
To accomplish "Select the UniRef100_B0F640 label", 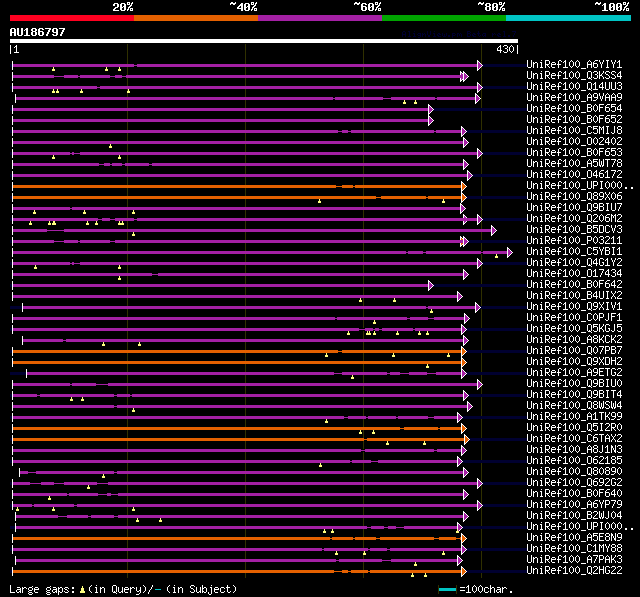I will [x=574, y=494].
